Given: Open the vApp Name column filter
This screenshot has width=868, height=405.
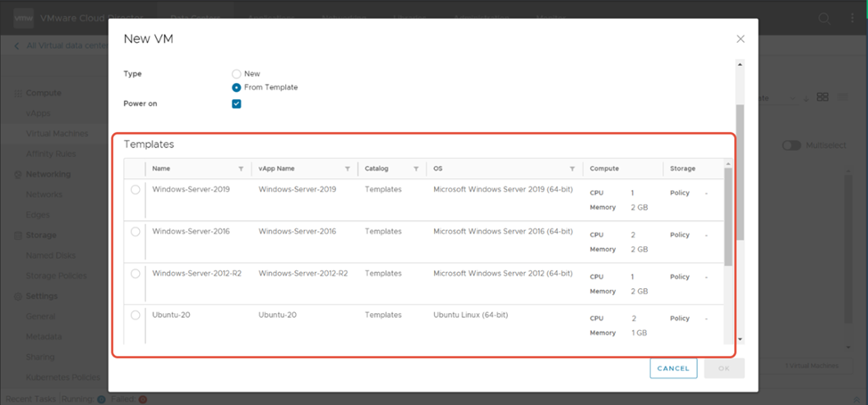Looking at the screenshot, I should point(347,169).
